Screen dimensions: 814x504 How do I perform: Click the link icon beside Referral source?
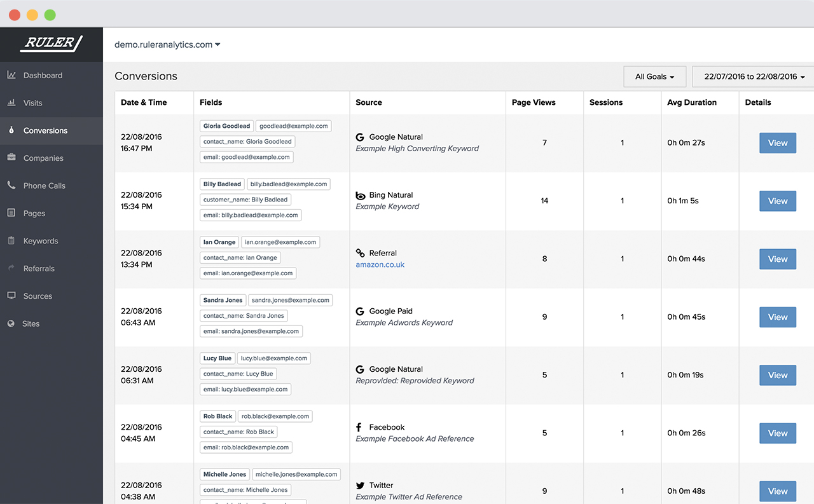[361, 253]
